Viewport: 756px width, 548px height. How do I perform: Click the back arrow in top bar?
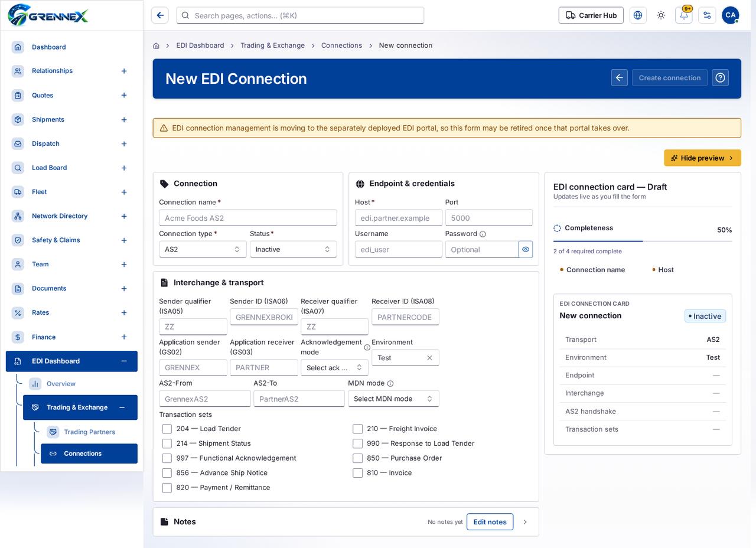click(x=160, y=15)
